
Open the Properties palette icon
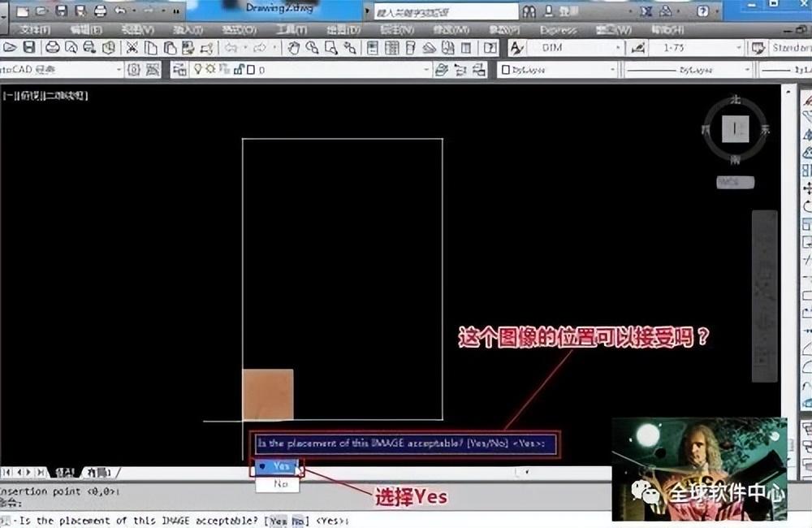point(373,48)
